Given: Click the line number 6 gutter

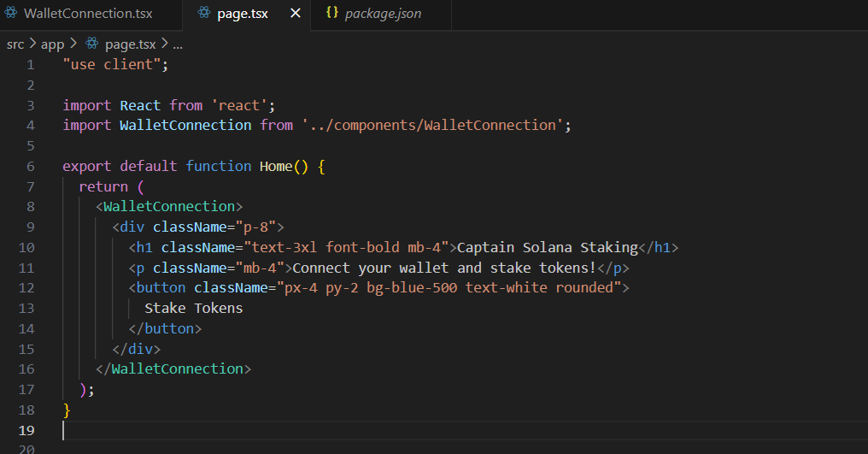Looking at the screenshot, I should click(31, 167).
